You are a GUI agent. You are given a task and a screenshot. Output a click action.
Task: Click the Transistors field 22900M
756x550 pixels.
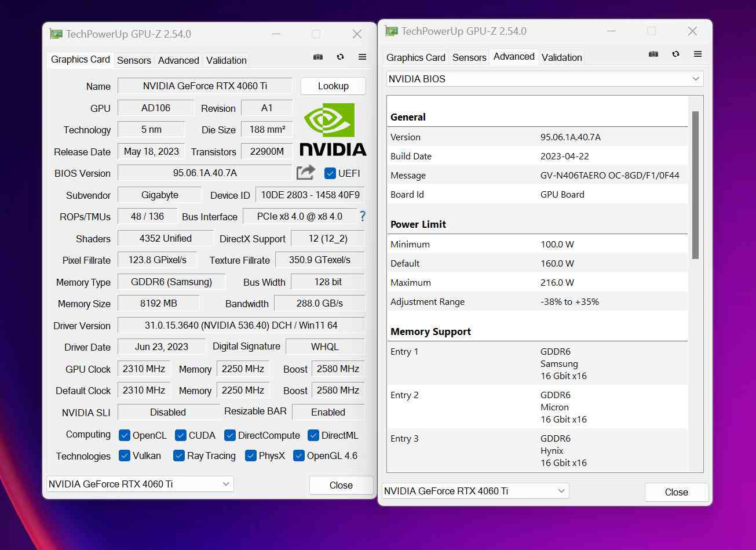(x=267, y=151)
